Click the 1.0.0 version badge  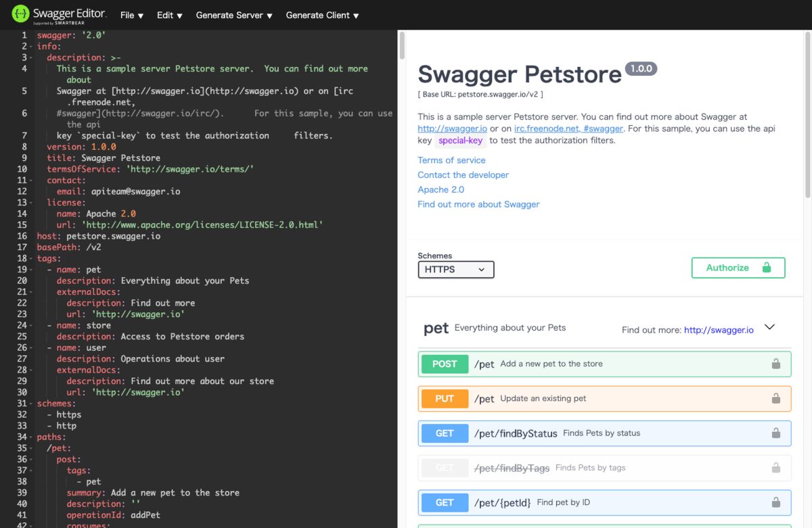pos(641,69)
